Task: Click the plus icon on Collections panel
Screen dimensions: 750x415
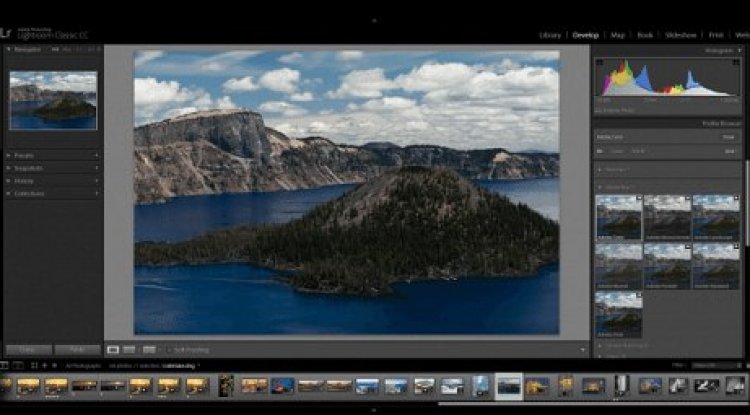Action: (x=97, y=193)
